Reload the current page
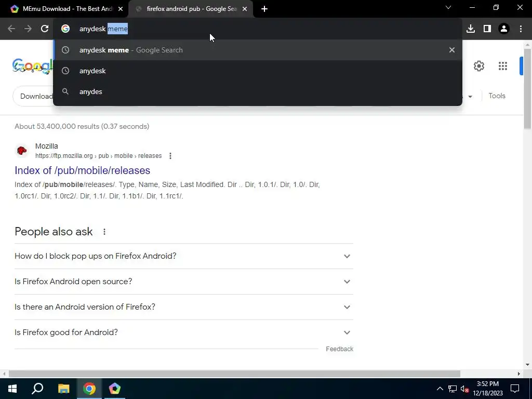The image size is (532, 399). [45, 29]
